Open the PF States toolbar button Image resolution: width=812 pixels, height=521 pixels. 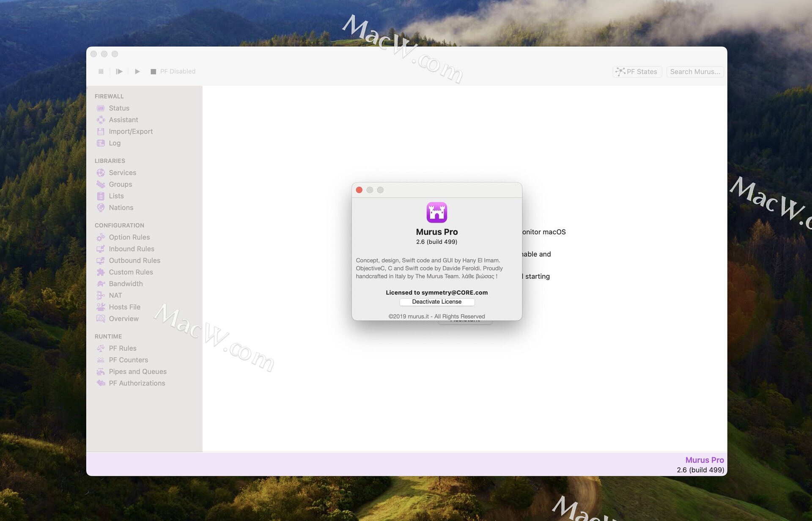pos(637,72)
